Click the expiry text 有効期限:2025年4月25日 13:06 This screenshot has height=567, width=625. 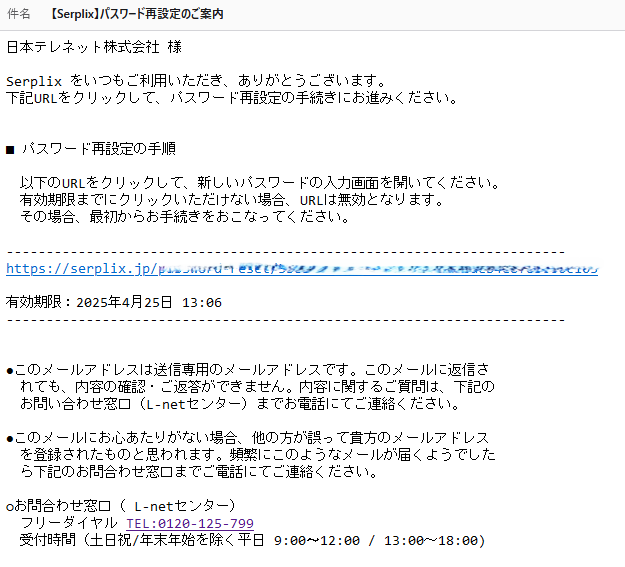(114, 302)
